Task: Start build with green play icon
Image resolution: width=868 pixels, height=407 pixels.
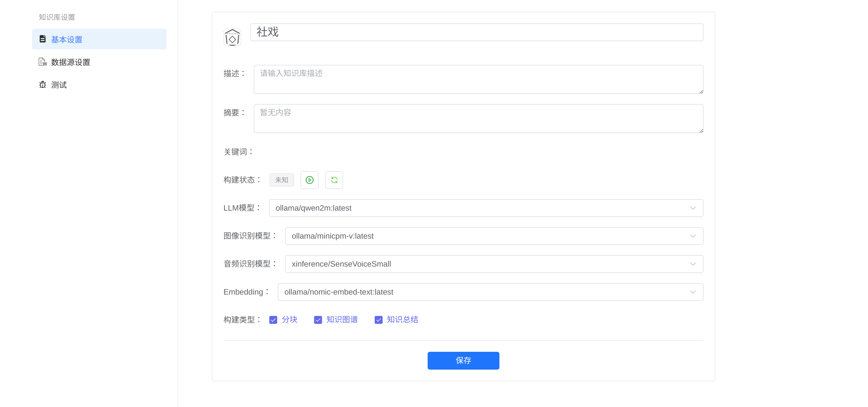Action: (x=309, y=180)
